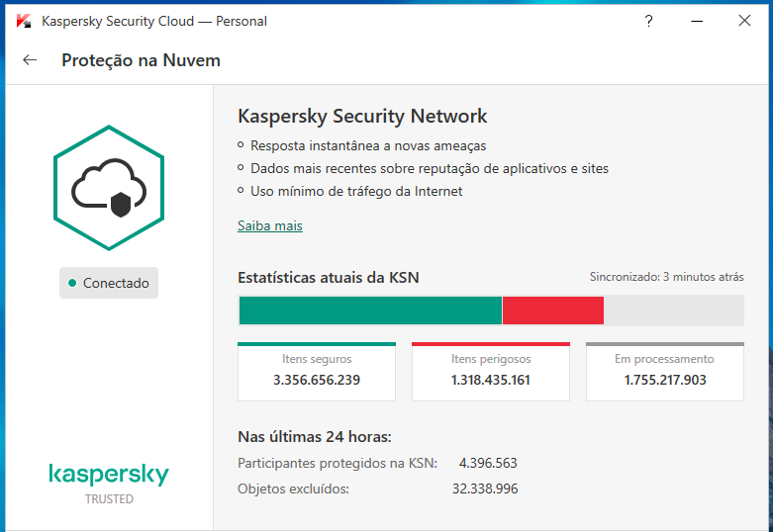Viewport: 773px width, 532px height.
Task: Select the Itens perigosos statistics card
Action: click(x=491, y=371)
